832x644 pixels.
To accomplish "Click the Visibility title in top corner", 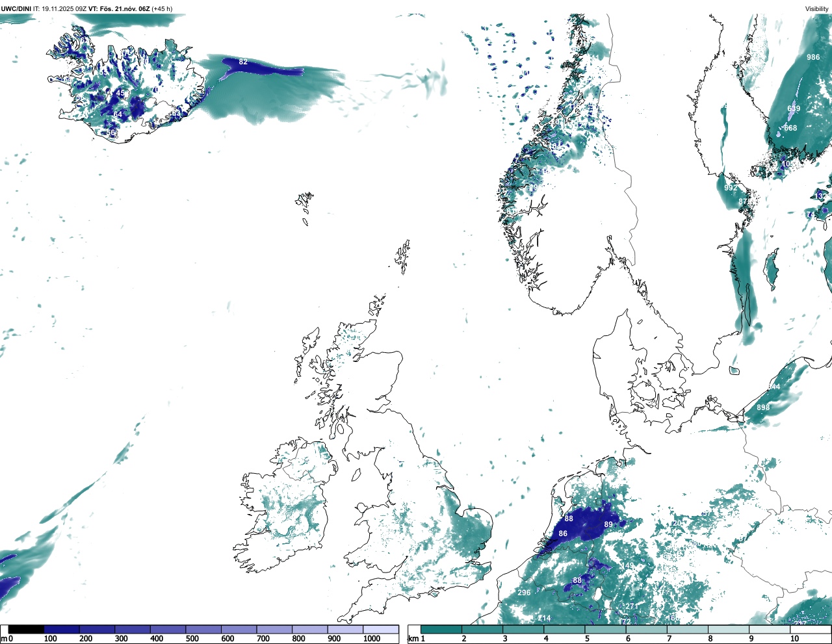I will (x=817, y=8).
